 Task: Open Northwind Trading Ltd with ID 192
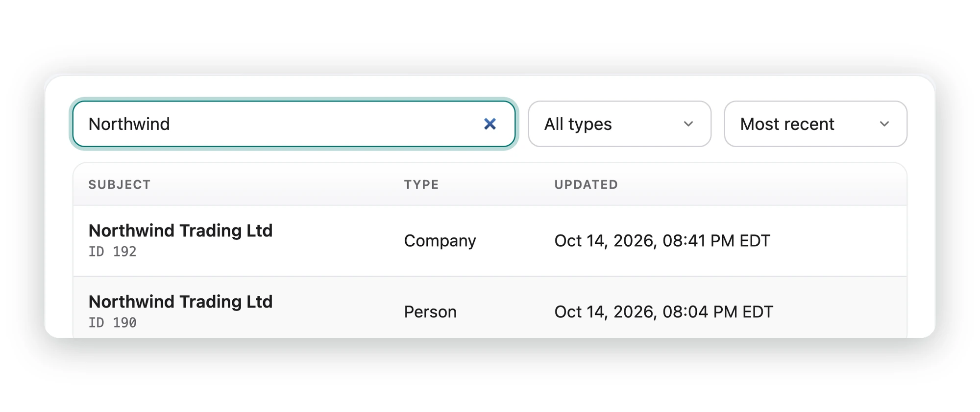click(180, 231)
